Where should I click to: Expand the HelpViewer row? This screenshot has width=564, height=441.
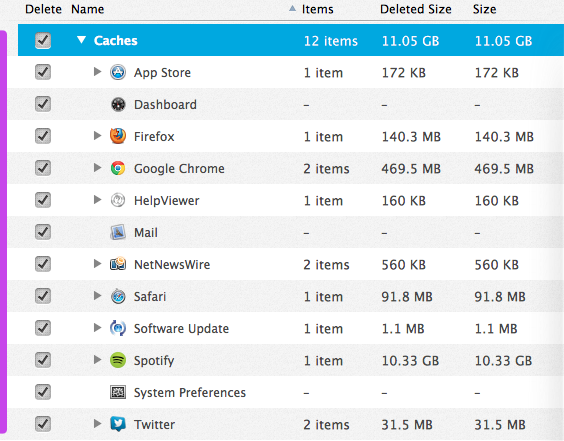[97, 199]
